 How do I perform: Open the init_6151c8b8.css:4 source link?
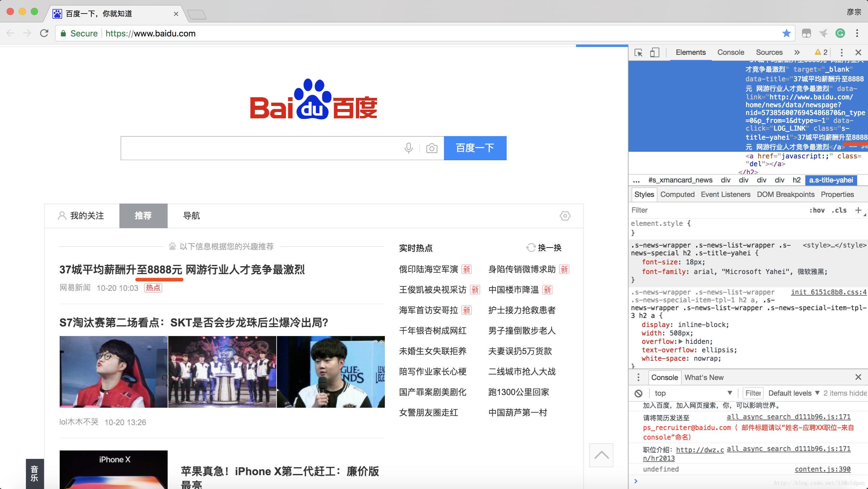point(828,292)
